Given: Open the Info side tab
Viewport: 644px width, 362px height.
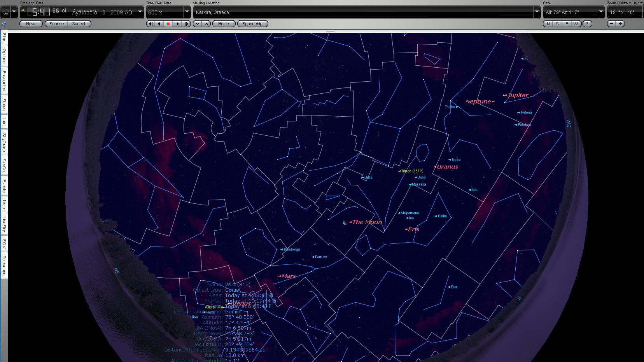Looking at the screenshot, I should 4,122.
